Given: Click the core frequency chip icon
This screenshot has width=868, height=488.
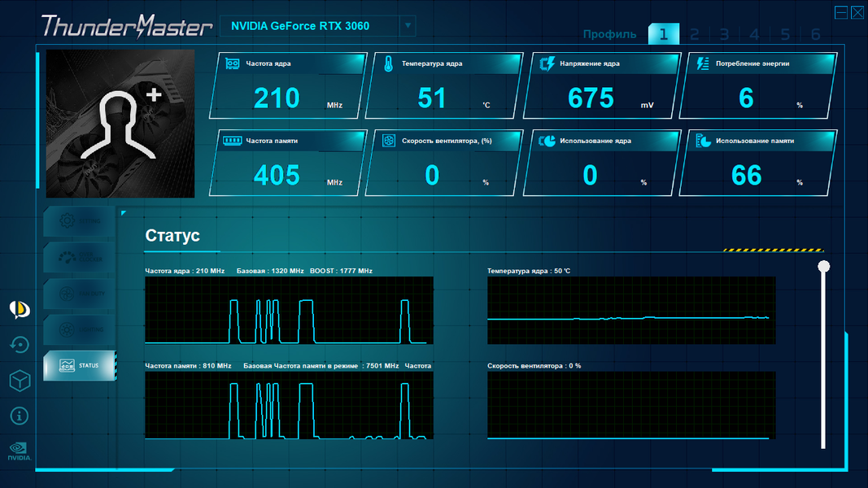Looking at the screenshot, I should click(233, 63).
